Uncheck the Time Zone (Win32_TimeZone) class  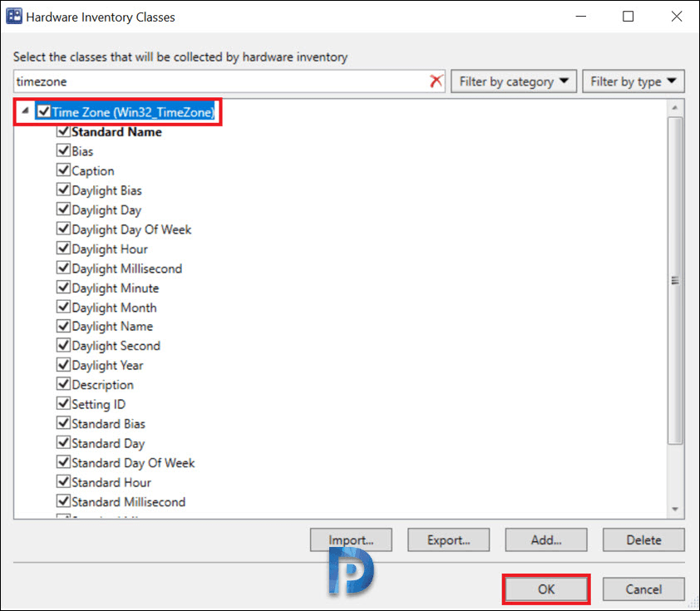[x=44, y=111]
